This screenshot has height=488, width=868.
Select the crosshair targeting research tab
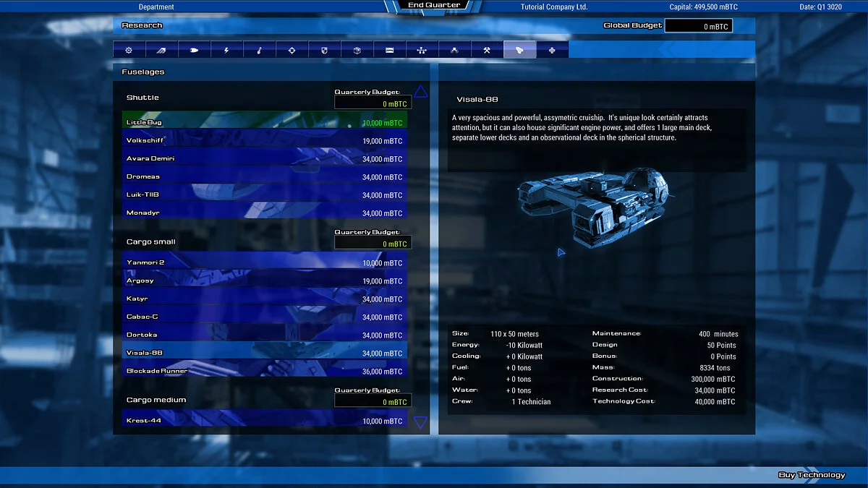pyautogui.click(x=292, y=50)
